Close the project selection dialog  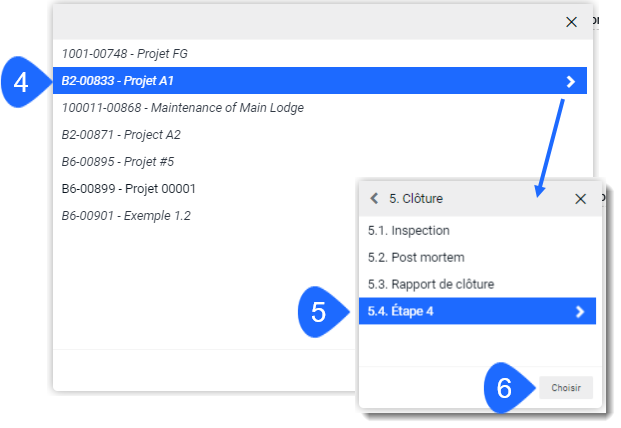click(571, 22)
